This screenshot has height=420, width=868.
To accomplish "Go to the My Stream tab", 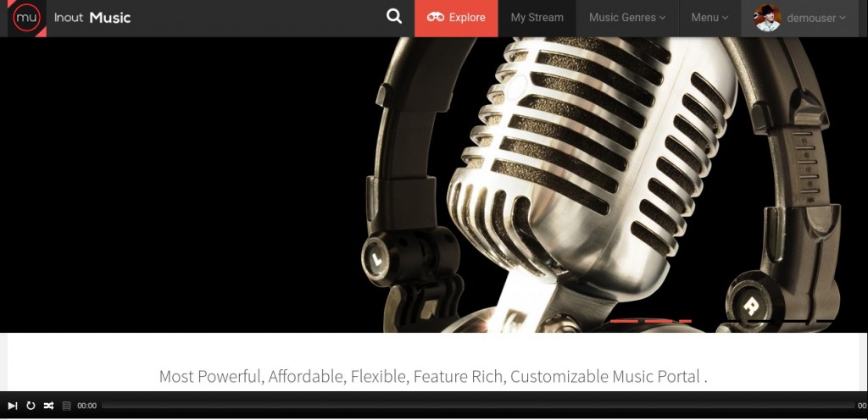I will 537,18.
